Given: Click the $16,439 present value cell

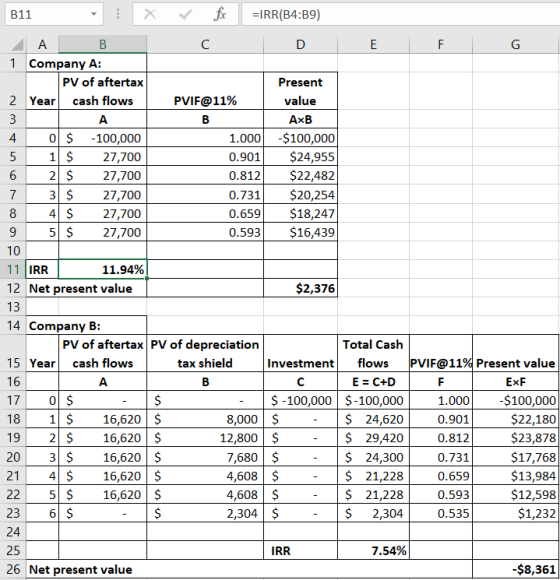Looking at the screenshot, I should 300,232.
